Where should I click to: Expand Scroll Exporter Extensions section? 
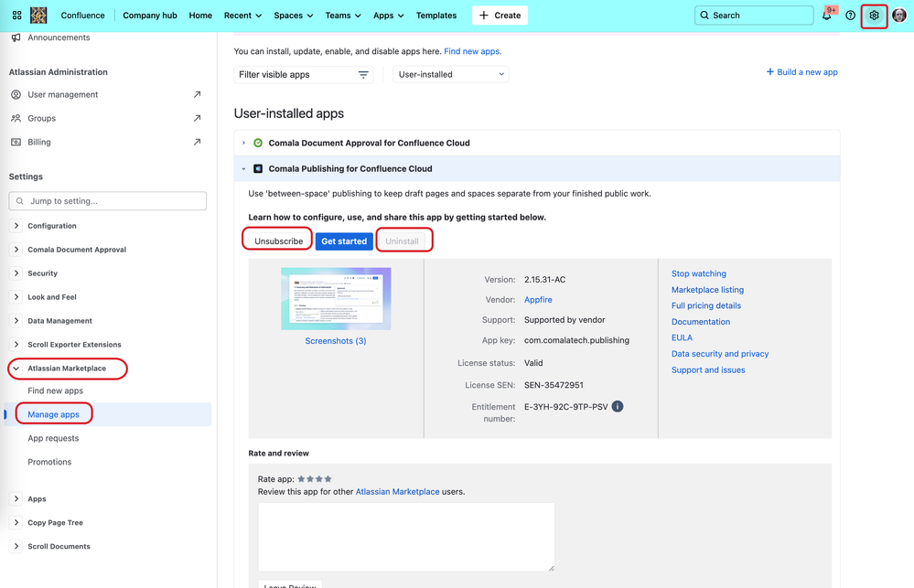16,345
